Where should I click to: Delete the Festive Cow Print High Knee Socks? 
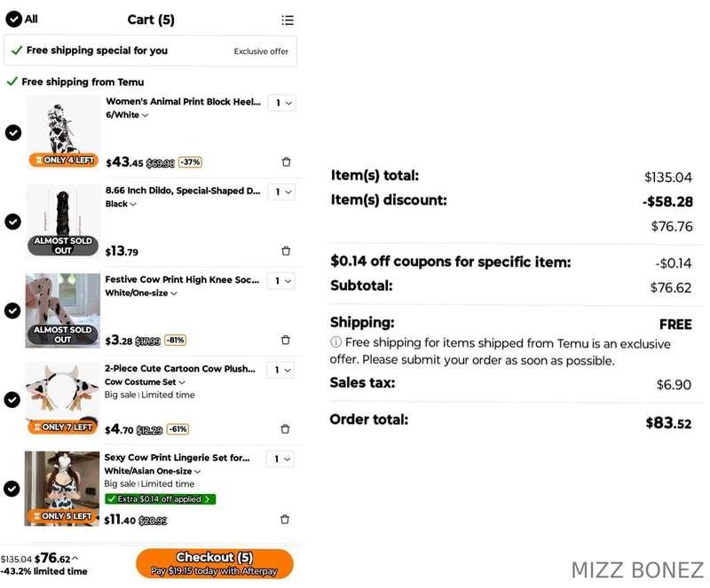(285, 340)
